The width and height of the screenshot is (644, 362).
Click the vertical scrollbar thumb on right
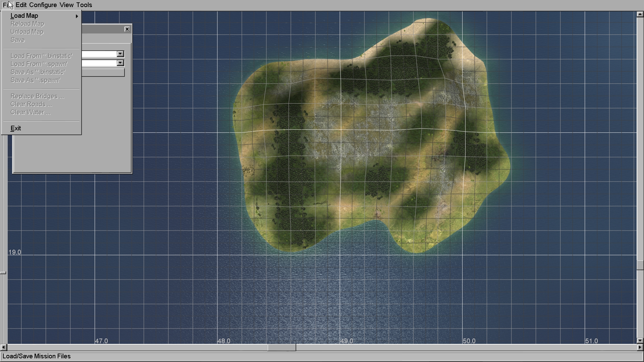pos(640,265)
